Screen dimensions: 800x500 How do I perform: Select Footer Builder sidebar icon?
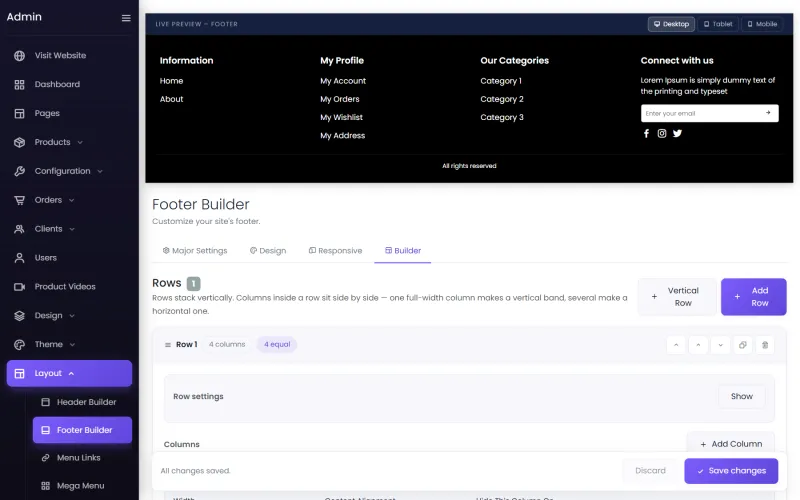click(x=45, y=430)
